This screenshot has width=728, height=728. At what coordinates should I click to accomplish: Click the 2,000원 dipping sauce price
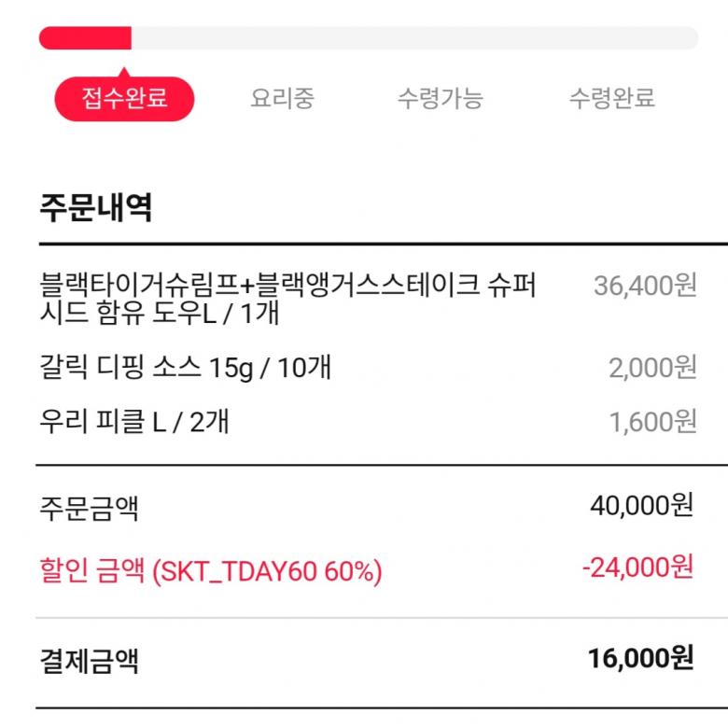point(652,368)
